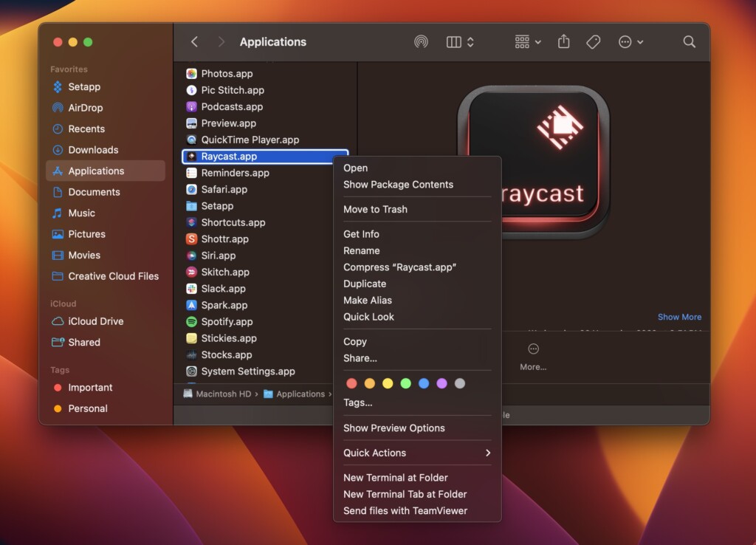Click the Slack.app icon in the list
Viewport: 756px width, 545px height.
(x=191, y=289)
